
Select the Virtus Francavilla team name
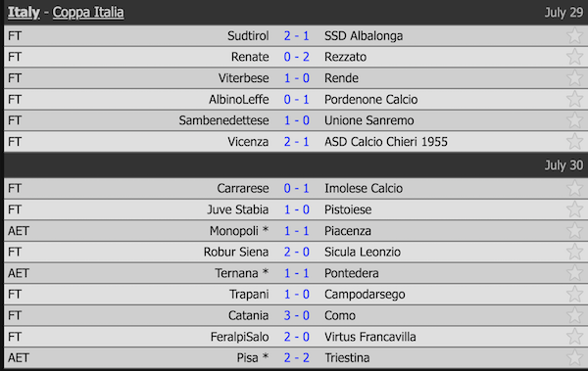(370, 337)
